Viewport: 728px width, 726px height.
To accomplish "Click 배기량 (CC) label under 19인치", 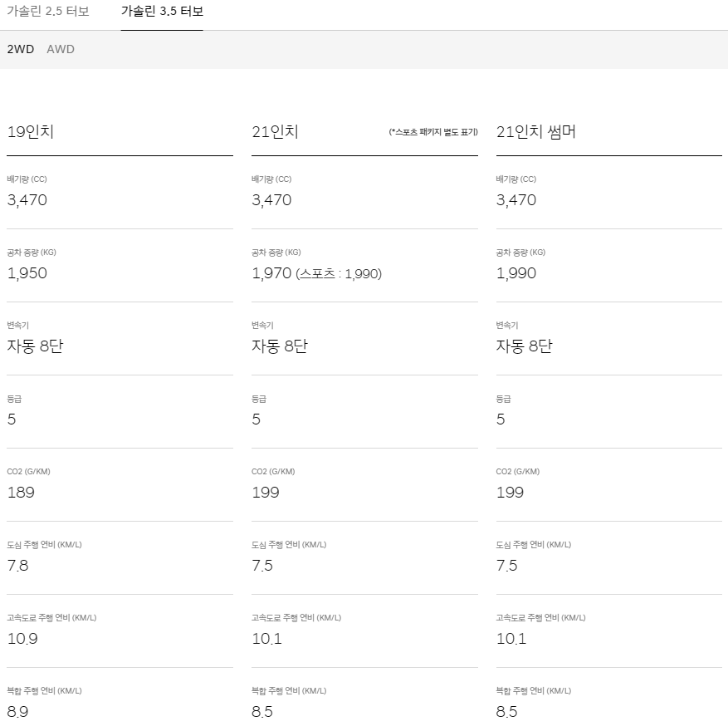I will coord(27,179).
